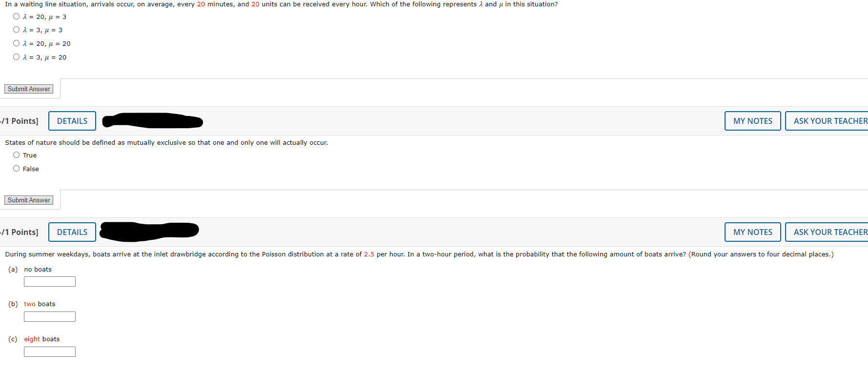Viewport: 868px width, 369px height.
Task: Click the -/1 Points label of the boats question
Action: click(20, 232)
